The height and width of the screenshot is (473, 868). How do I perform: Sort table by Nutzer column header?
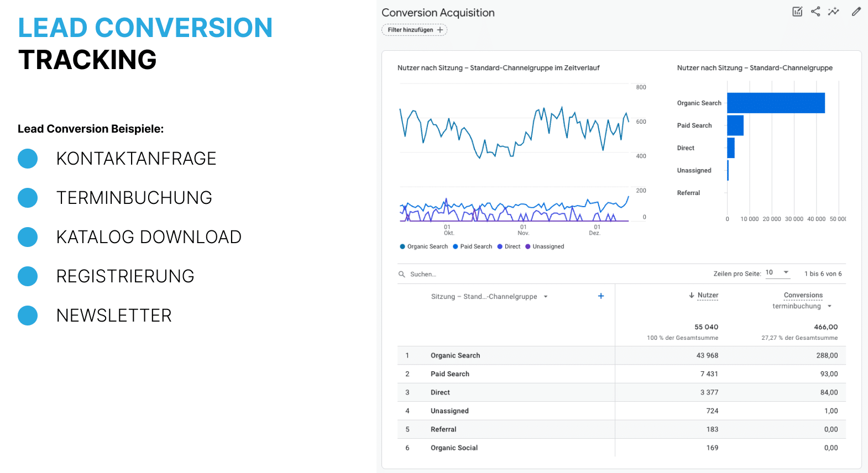708,296
